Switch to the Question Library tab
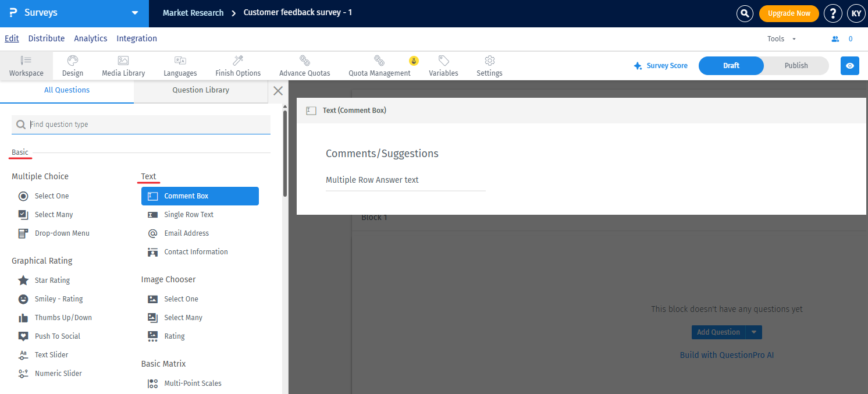Viewport: 868px width, 394px height. (201, 90)
